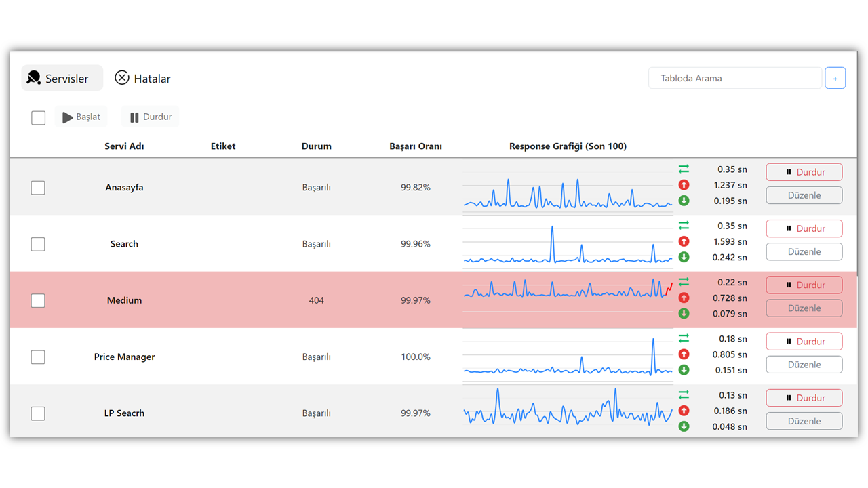Click the plus icon beside search box
Image resolution: width=868 pixels, height=488 pixels.
tap(835, 78)
